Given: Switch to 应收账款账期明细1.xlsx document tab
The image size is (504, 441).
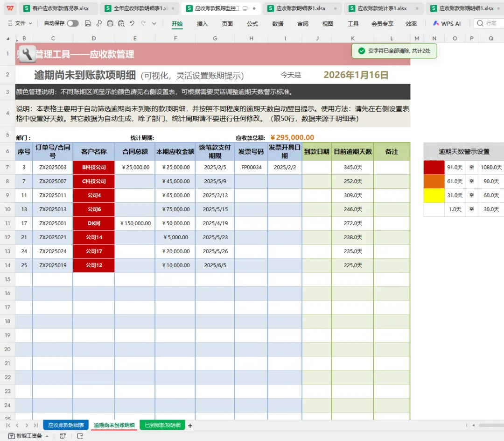Looking at the screenshot, I should 465,8.
